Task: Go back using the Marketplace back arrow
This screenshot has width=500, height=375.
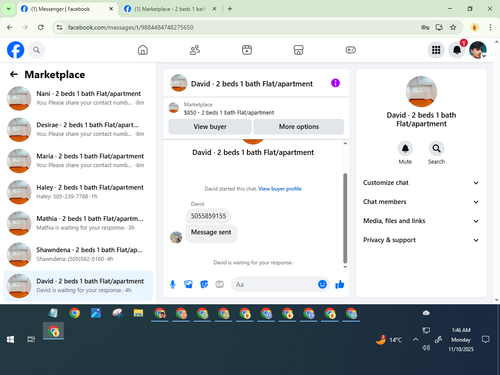Action: pos(14,74)
